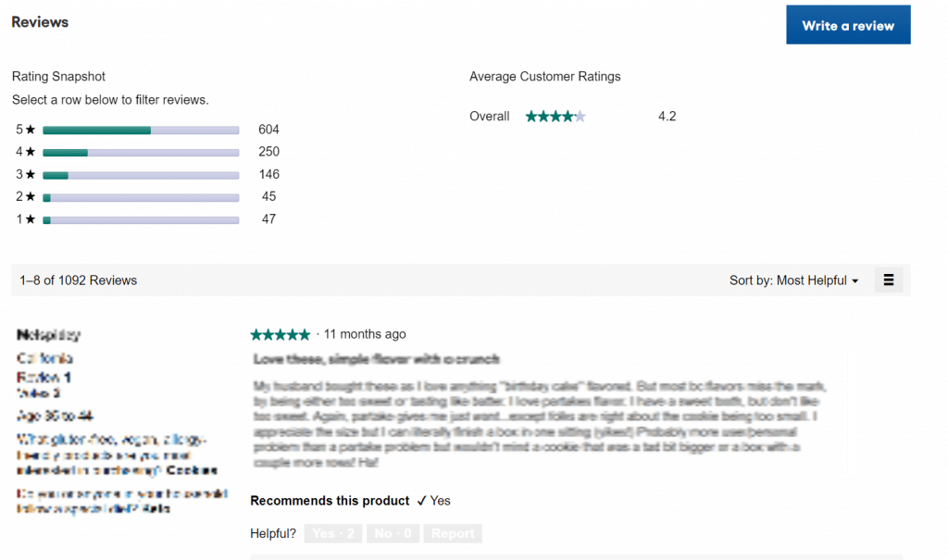Click the Write a review button
This screenshot has width=948, height=560.
[848, 25]
